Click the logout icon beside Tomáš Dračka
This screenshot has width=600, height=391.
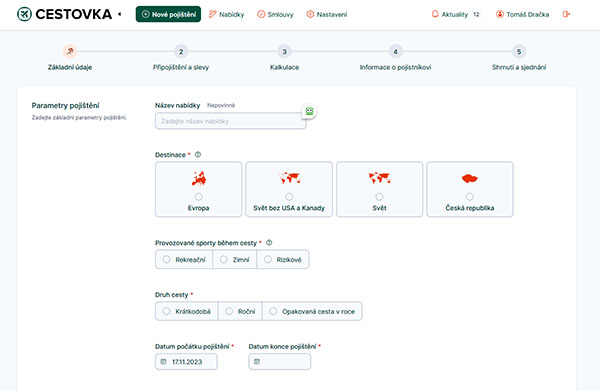(x=566, y=14)
